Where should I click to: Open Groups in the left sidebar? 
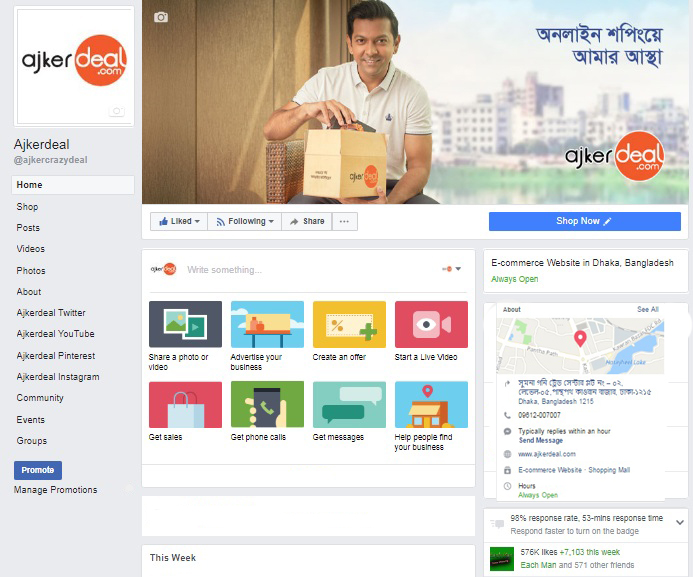32,440
